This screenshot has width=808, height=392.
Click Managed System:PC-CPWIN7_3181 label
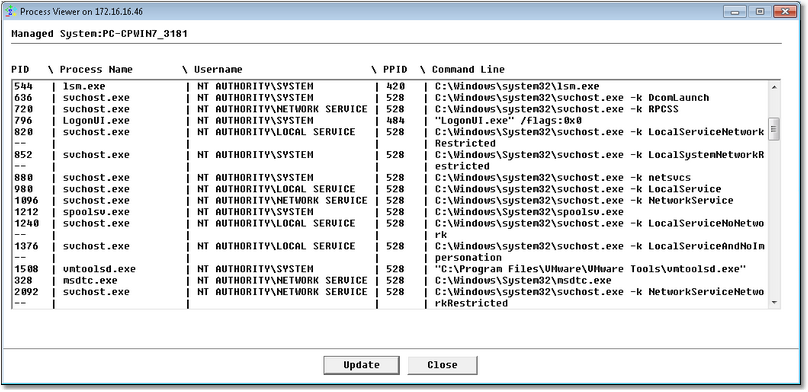pyautogui.click(x=99, y=34)
